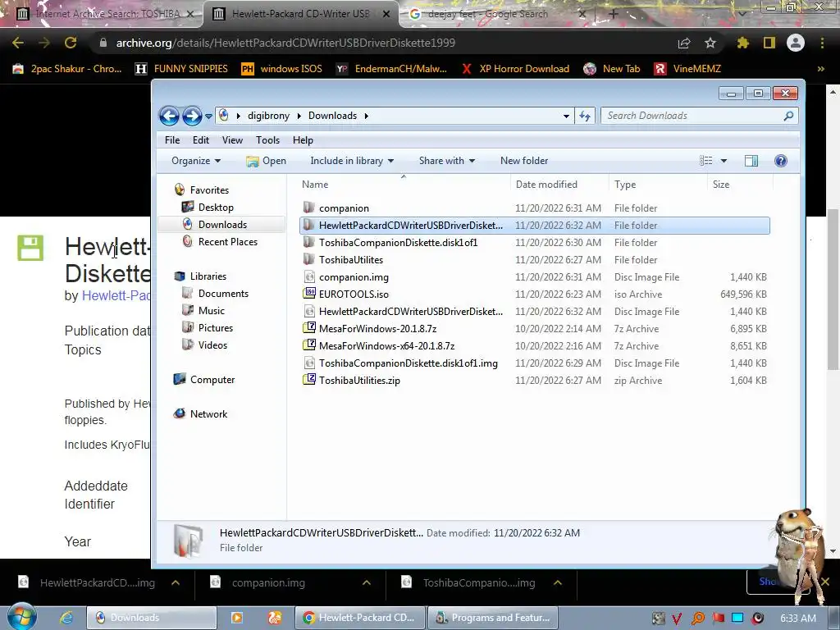This screenshot has height=630, width=840.
Task: Open the VineMEMZ bookmark
Action: click(688, 69)
